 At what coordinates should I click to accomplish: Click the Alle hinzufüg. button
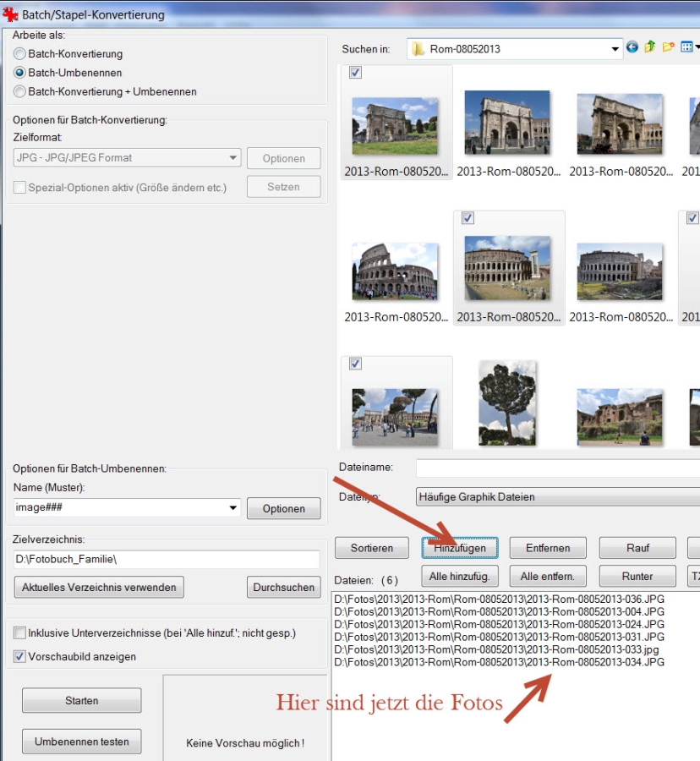click(x=460, y=576)
